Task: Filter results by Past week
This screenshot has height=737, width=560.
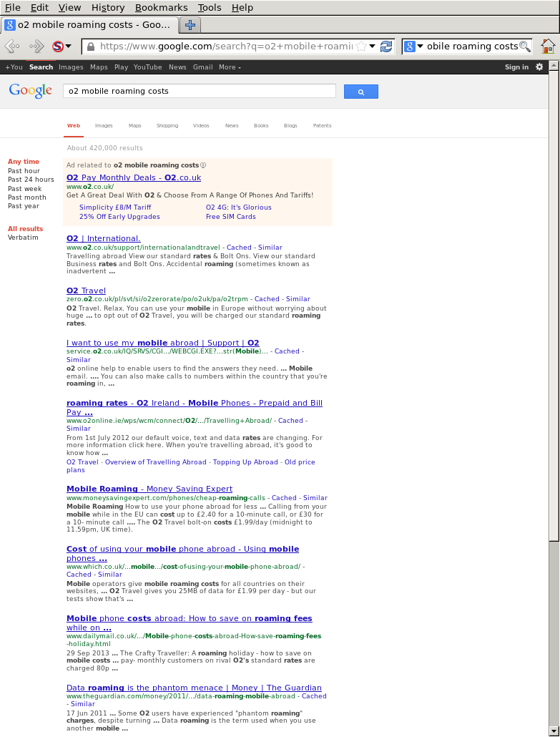Action: (x=24, y=189)
